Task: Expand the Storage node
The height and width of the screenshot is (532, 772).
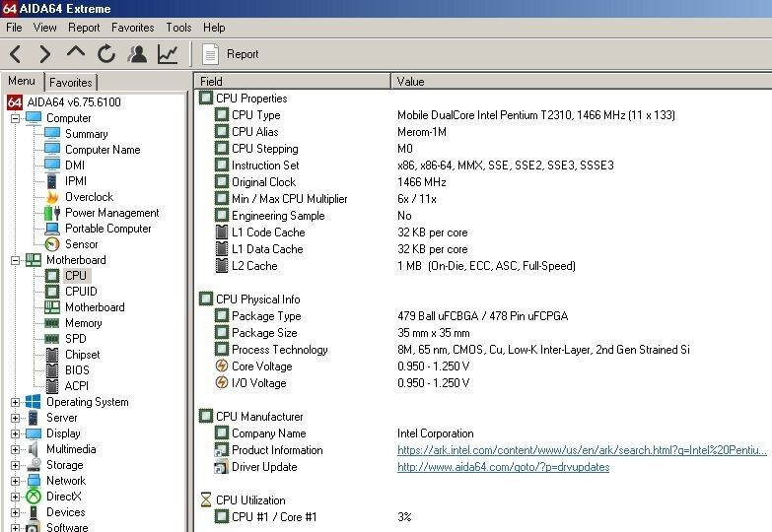Action: pyautogui.click(x=15, y=465)
